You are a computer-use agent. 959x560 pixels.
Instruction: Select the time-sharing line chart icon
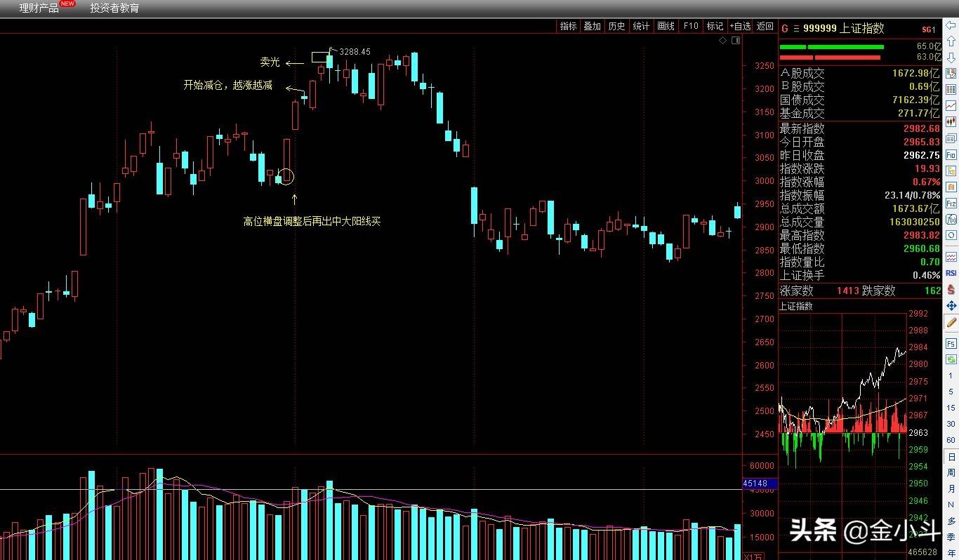coord(951,106)
